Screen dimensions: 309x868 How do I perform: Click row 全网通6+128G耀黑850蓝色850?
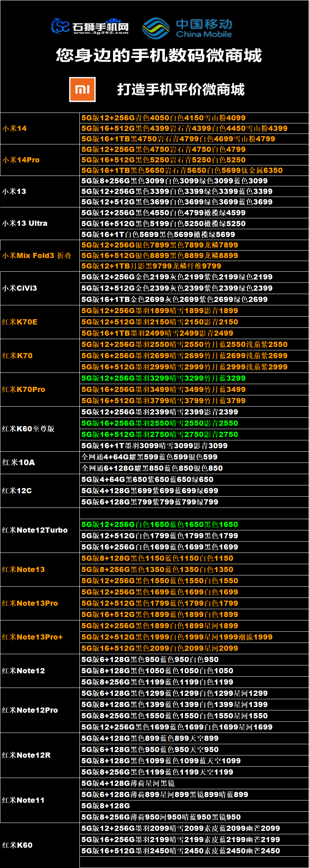(194, 468)
